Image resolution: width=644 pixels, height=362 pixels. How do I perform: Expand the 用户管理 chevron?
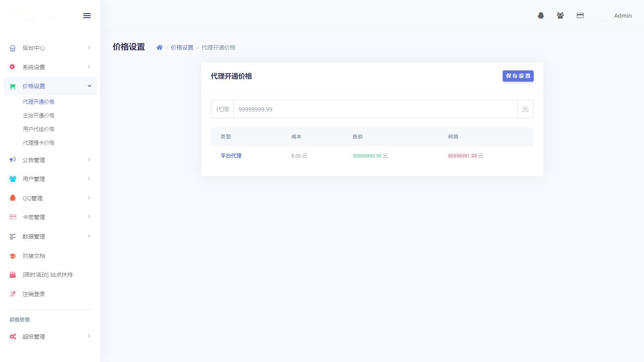(89, 179)
